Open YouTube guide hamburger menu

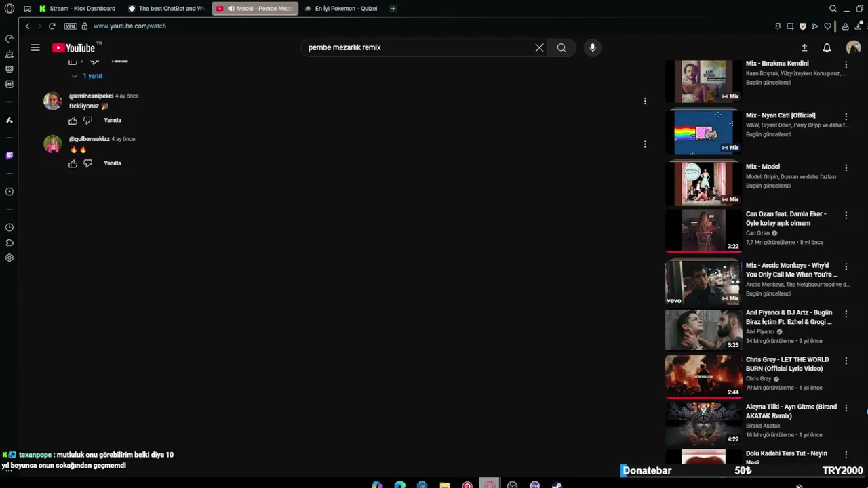(35, 47)
